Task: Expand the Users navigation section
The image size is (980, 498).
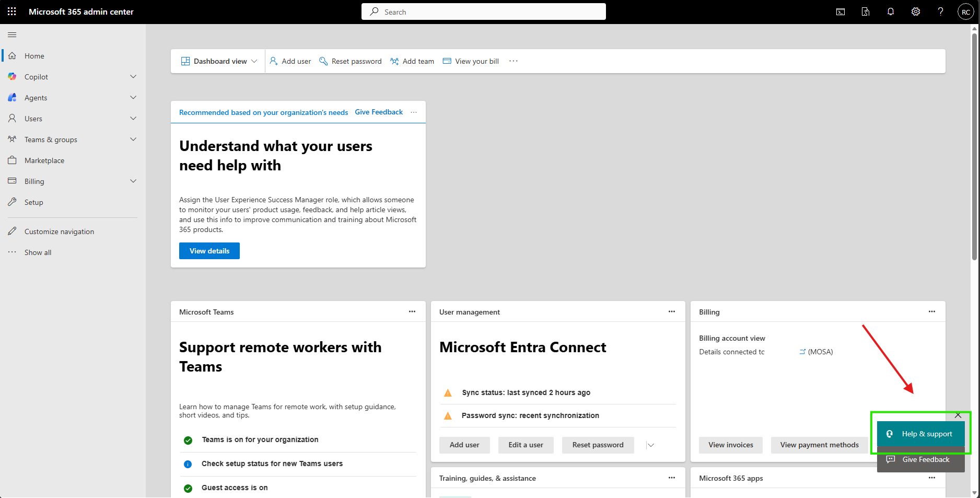Action: [x=133, y=119]
